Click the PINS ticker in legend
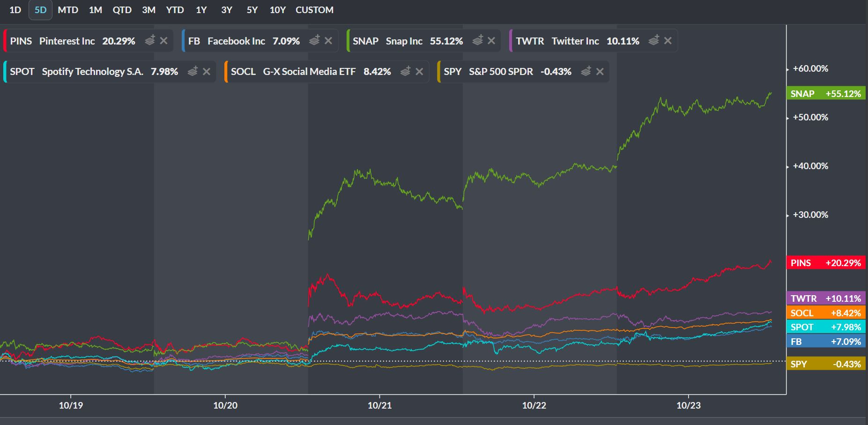 (x=21, y=41)
